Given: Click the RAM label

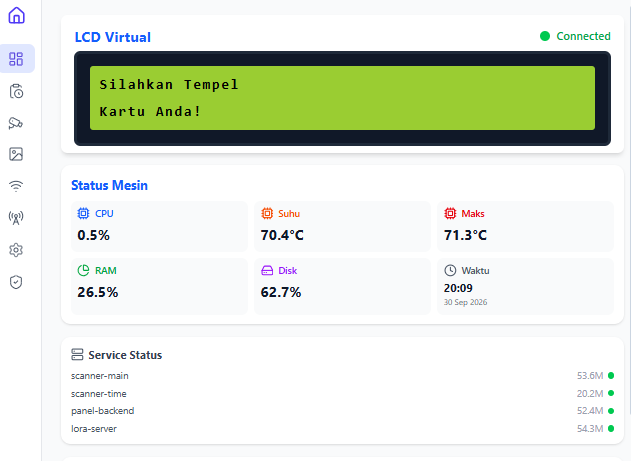Looking at the screenshot, I should (106, 271).
